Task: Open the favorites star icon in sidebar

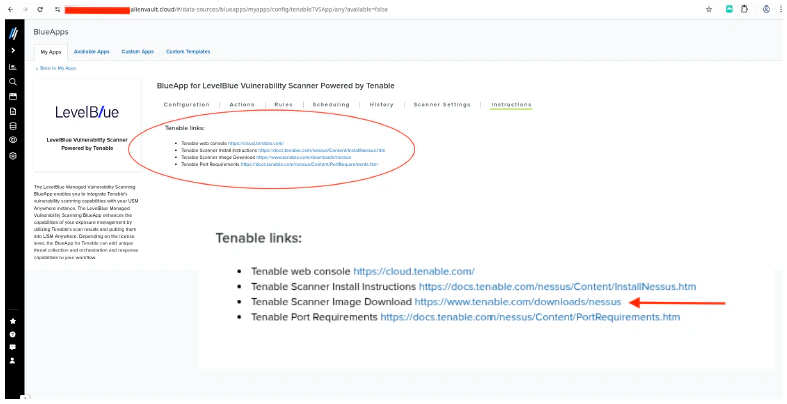Action: pyautogui.click(x=13, y=321)
